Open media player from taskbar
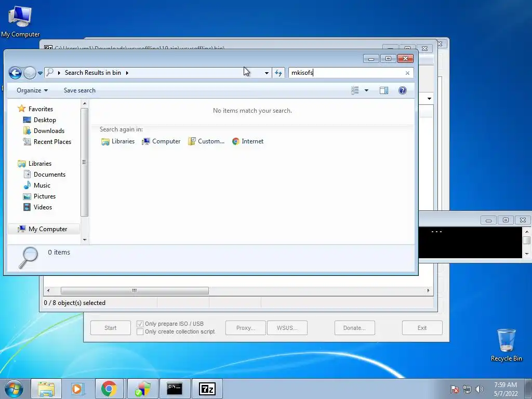The width and height of the screenshot is (532, 399). point(77,389)
